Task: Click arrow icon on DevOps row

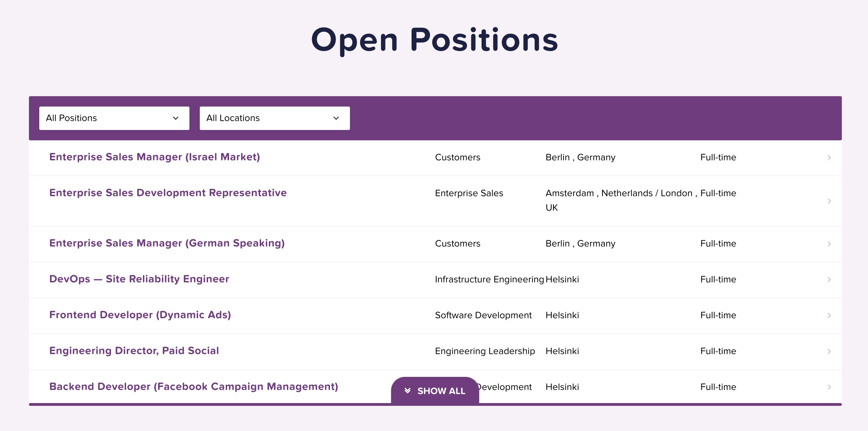Action: coord(829,280)
